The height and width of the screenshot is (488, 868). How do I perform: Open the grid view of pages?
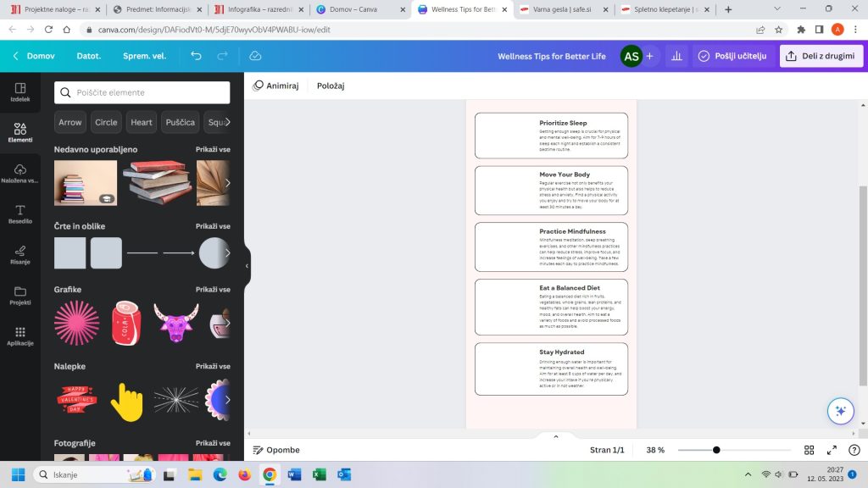click(x=809, y=451)
